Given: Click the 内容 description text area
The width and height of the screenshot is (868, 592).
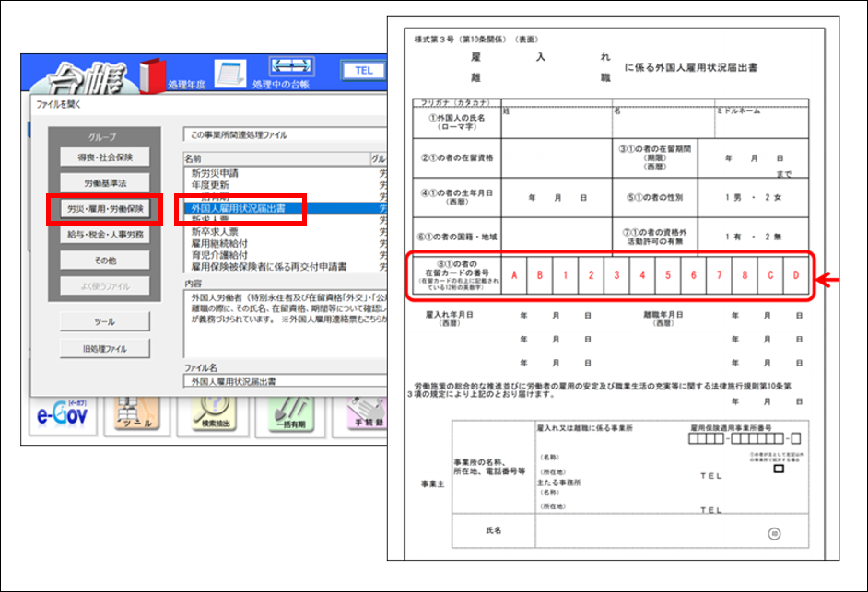Looking at the screenshot, I should 285,323.
